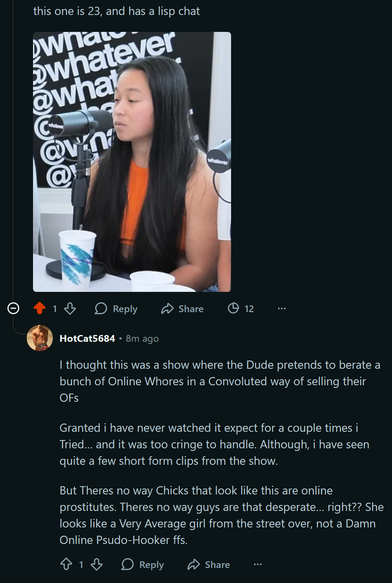Screen dimensions: 392x583
Task: Remove upvote on the image comment
Action: click(x=39, y=308)
